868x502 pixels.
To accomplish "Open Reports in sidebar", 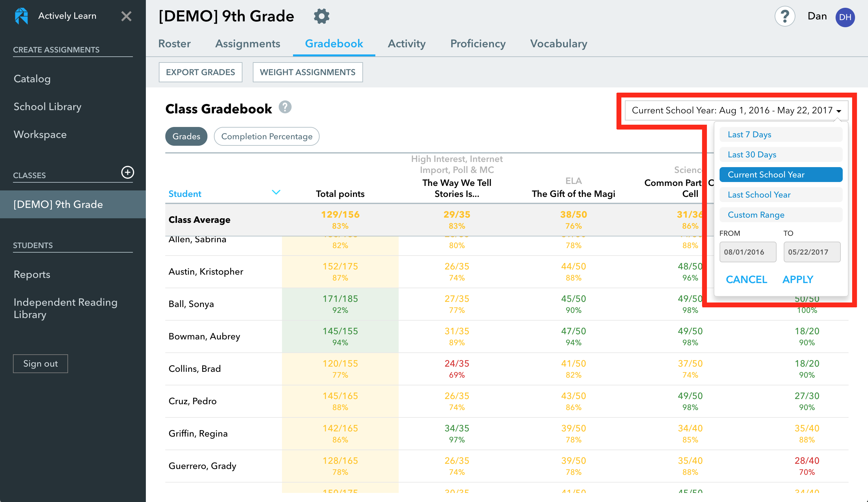I will click(32, 275).
